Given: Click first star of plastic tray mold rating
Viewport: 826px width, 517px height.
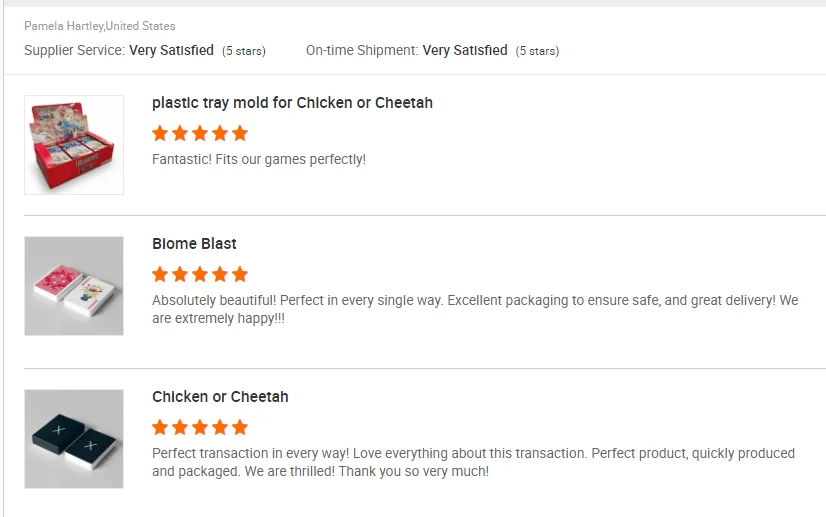Looking at the screenshot, I should point(160,133).
